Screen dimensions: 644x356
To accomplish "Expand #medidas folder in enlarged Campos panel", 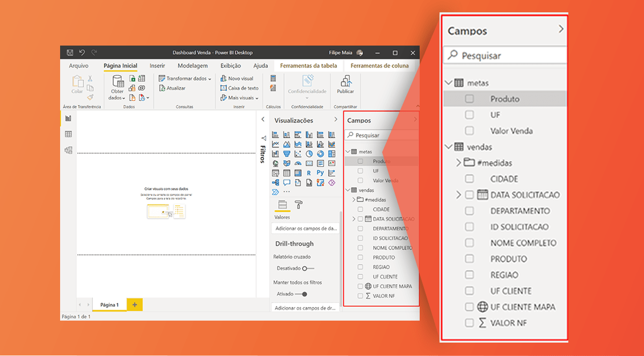I will [458, 162].
